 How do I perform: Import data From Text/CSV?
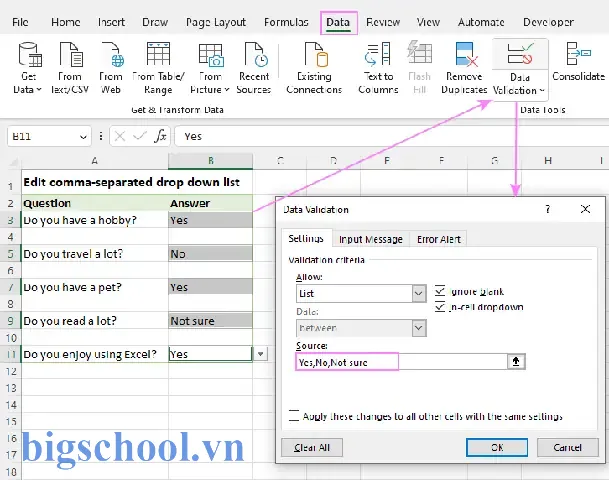pos(70,68)
